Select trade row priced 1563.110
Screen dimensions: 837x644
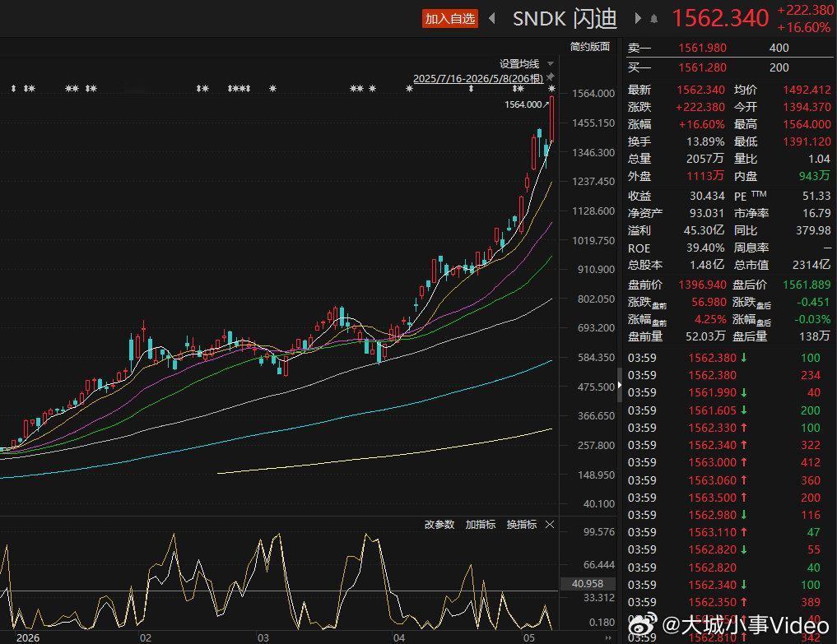click(725, 532)
